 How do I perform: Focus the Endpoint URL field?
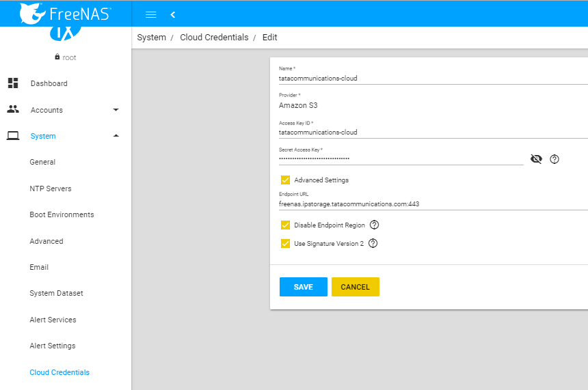[433, 204]
